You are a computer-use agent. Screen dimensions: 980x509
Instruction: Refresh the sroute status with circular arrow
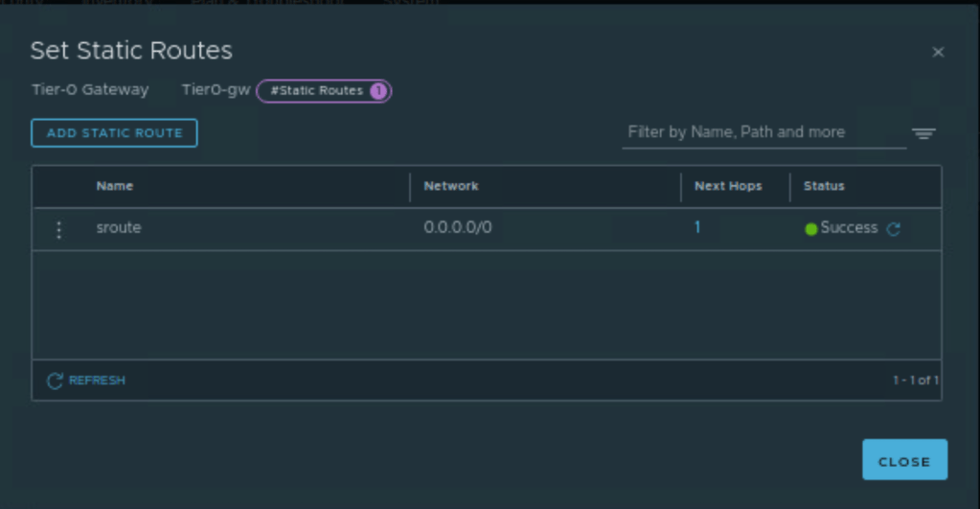click(893, 229)
